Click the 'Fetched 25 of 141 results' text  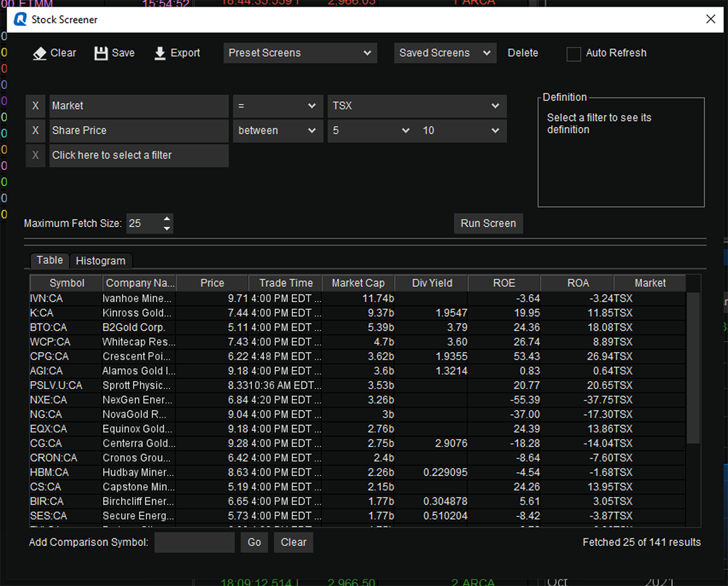tap(642, 542)
